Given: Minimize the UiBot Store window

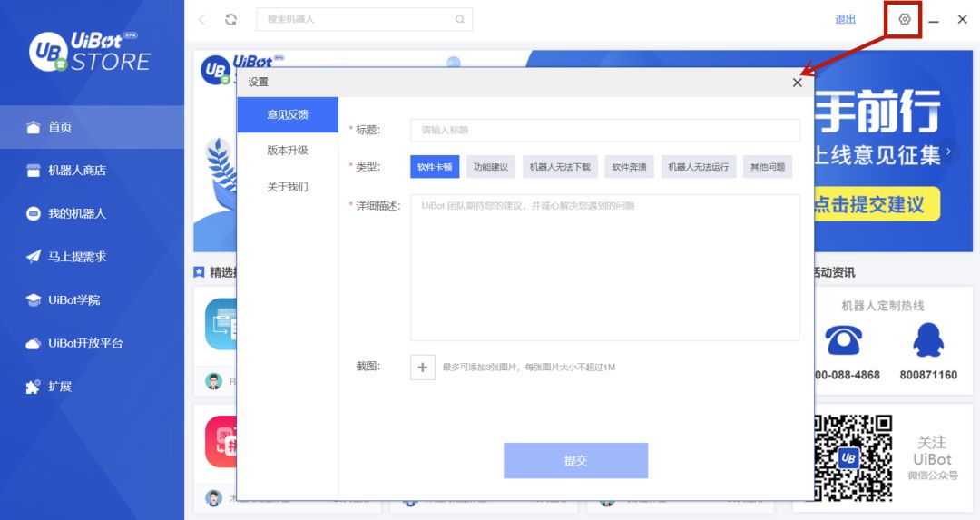Looking at the screenshot, I should click(x=933, y=21).
